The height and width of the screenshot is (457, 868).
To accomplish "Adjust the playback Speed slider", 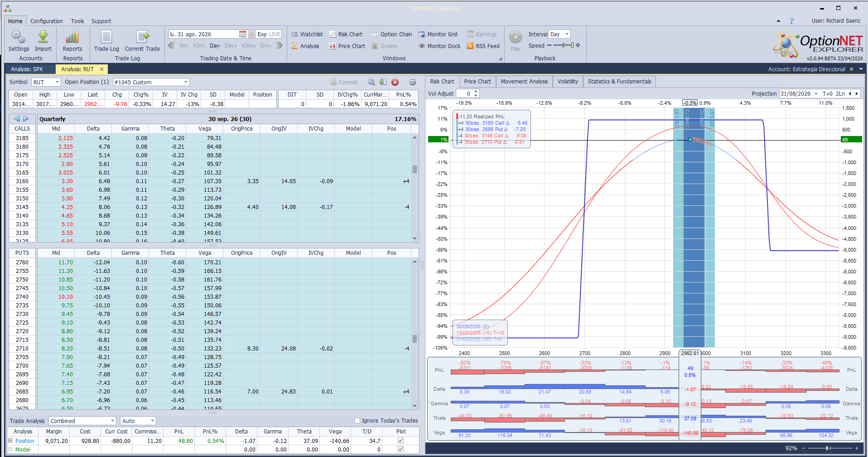I will [x=564, y=45].
